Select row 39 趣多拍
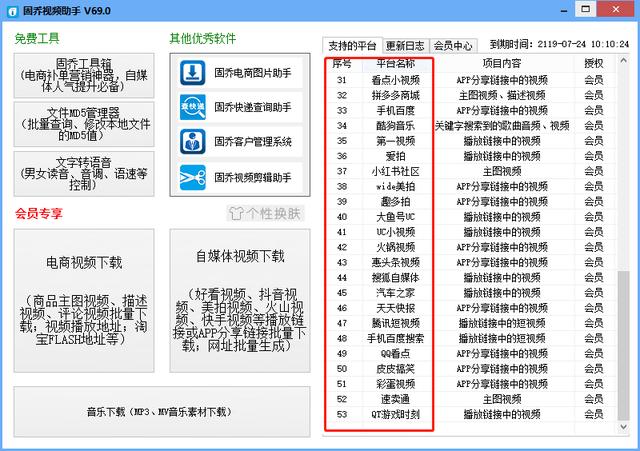This screenshot has height=451, width=640. coord(471,202)
